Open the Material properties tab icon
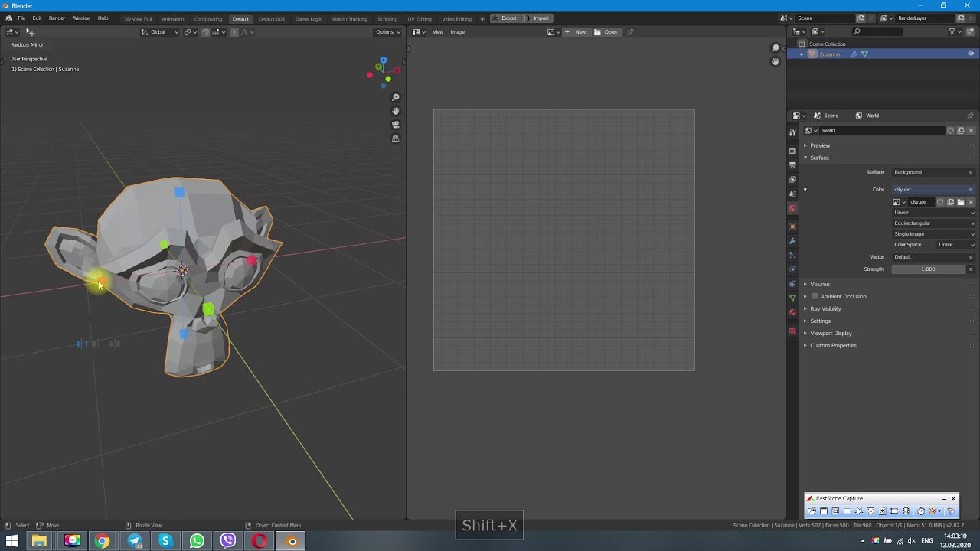Screen dimensions: 980x551 (x=792, y=312)
